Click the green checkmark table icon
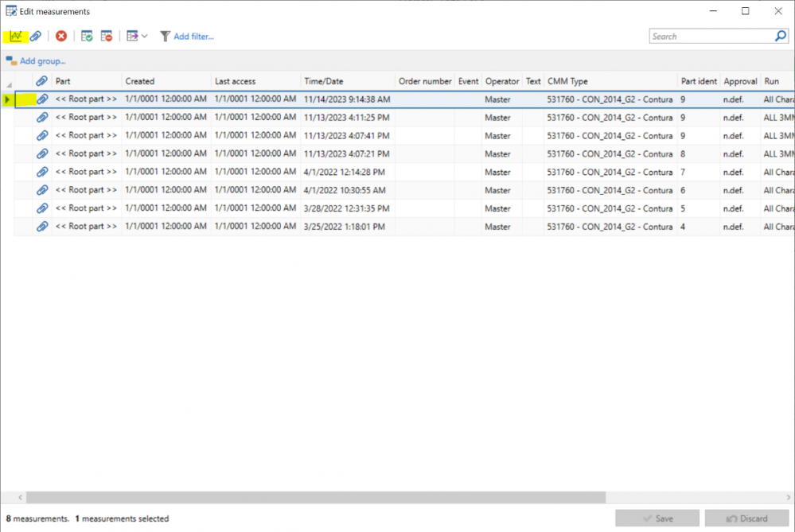 [x=87, y=37]
